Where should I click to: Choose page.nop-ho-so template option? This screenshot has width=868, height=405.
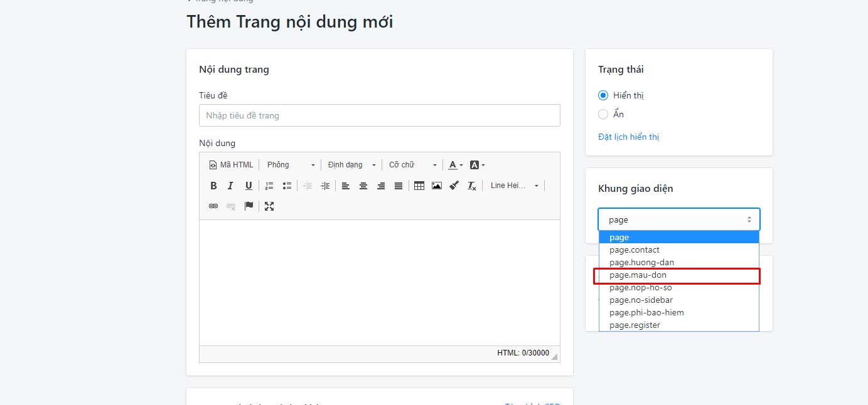[679, 287]
